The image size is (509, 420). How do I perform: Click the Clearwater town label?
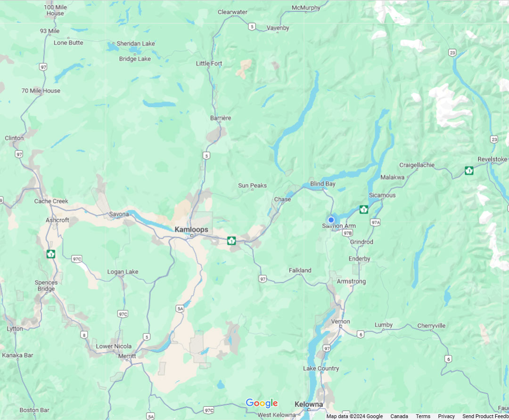[232, 12]
